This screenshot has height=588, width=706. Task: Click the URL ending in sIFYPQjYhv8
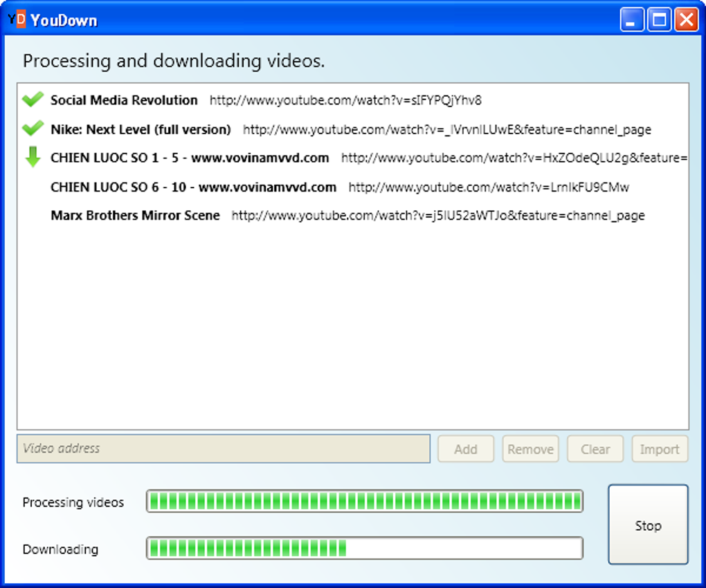point(346,100)
